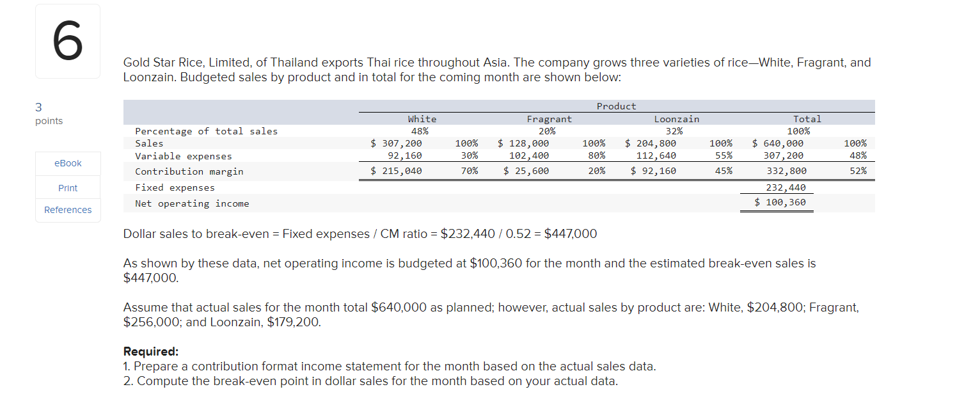This screenshot has width=980, height=403.
Task: Click the Variable expenses row label
Action: pos(182,155)
